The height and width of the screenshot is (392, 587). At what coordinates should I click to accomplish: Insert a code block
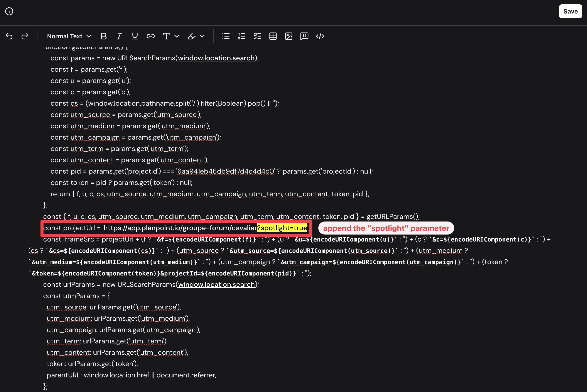tap(320, 36)
